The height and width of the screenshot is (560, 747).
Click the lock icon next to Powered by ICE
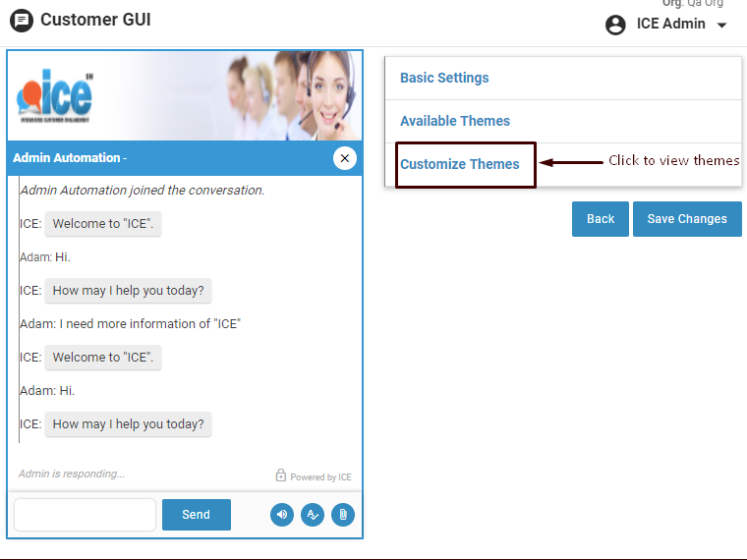280,476
